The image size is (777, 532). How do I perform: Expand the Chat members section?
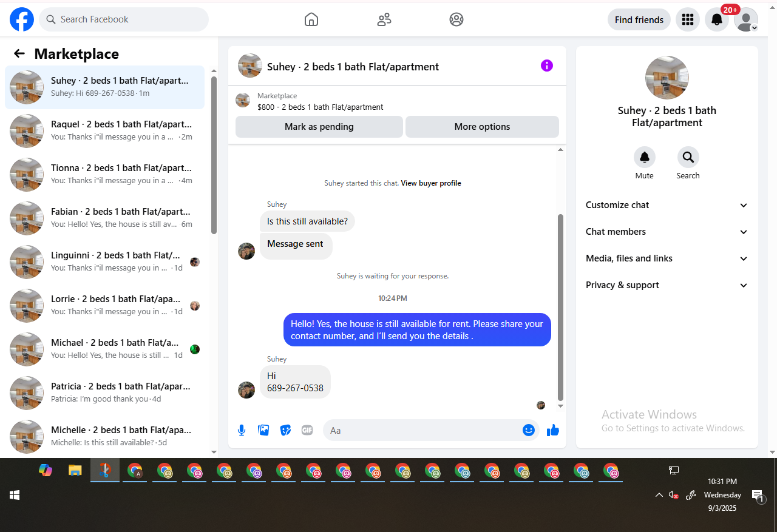667,232
